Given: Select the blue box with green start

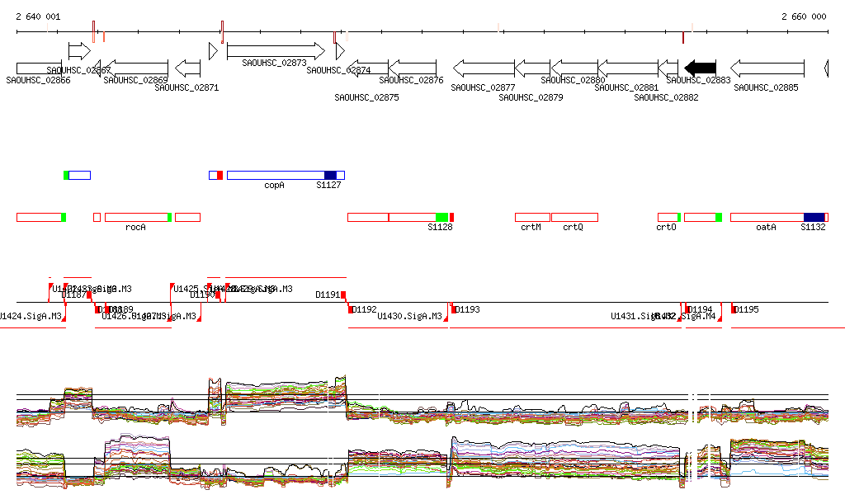Looking at the screenshot, I should click(x=77, y=175).
